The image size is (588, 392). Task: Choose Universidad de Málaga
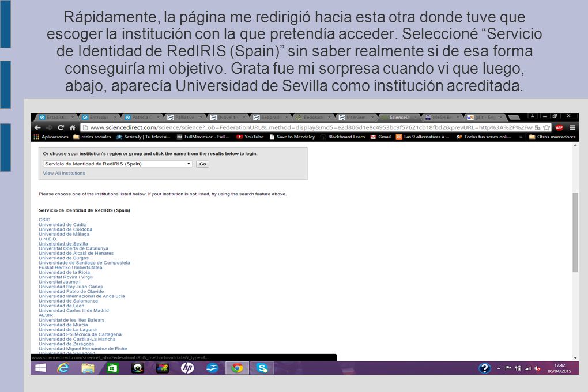point(64,234)
